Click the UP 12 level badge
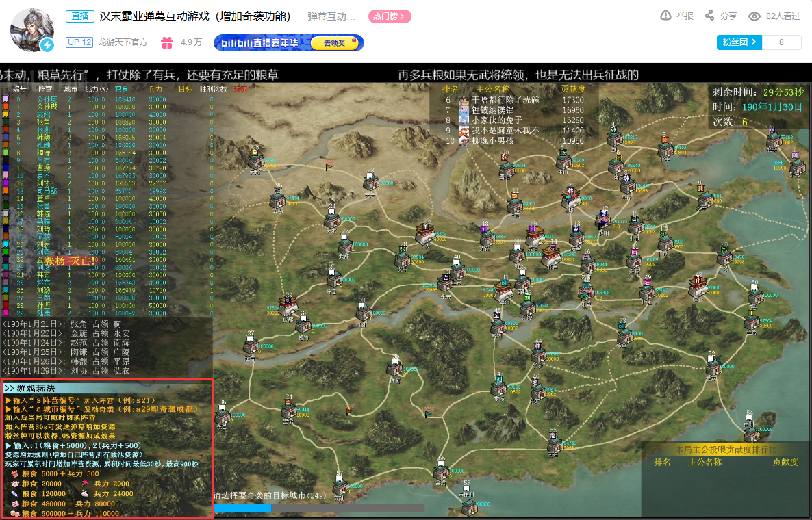The height and width of the screenshot is (520, 812). point(79,42)
